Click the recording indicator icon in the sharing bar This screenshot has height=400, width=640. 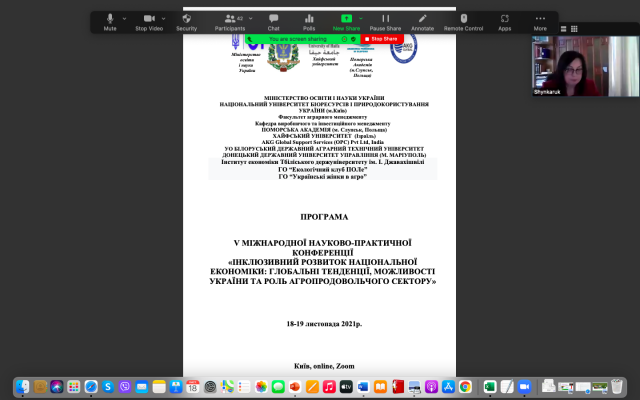344,39
